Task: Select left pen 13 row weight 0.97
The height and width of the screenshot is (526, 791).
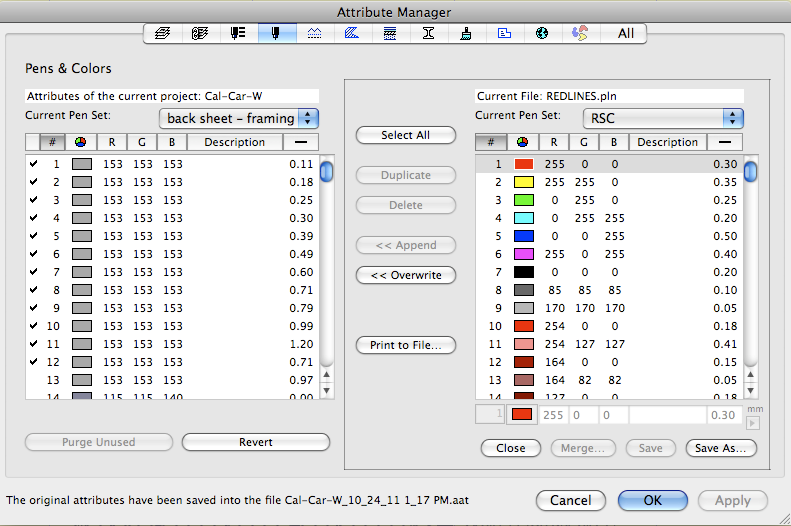Action: pos(173,380)
